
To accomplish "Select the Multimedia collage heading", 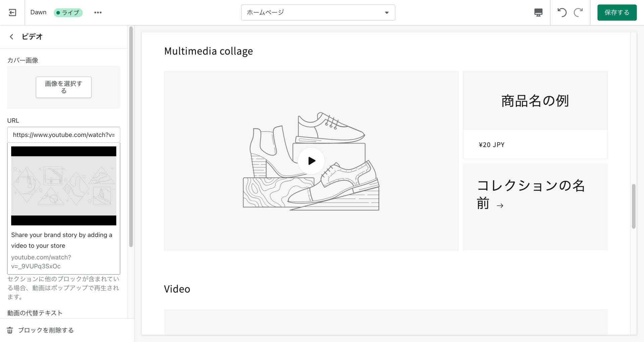I will point(208,51).
